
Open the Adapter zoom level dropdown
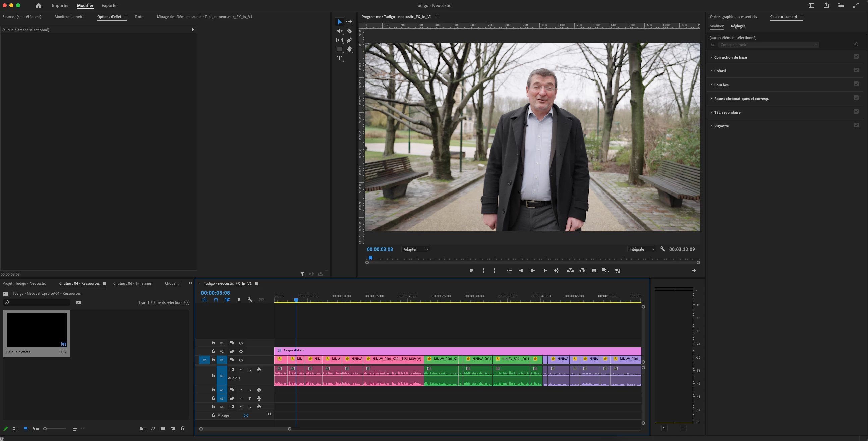coord(416,249)
